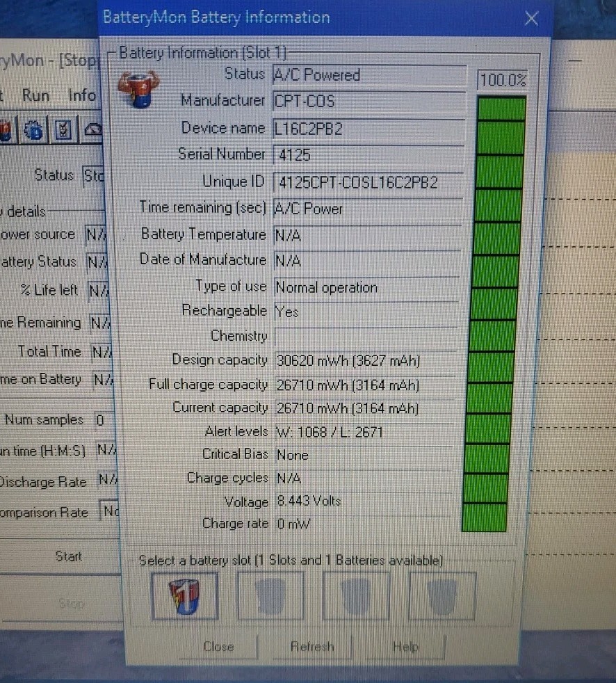Click the Discharge Rate N/A field in main window
Screen dimensions: 616x683
(106, 480)
